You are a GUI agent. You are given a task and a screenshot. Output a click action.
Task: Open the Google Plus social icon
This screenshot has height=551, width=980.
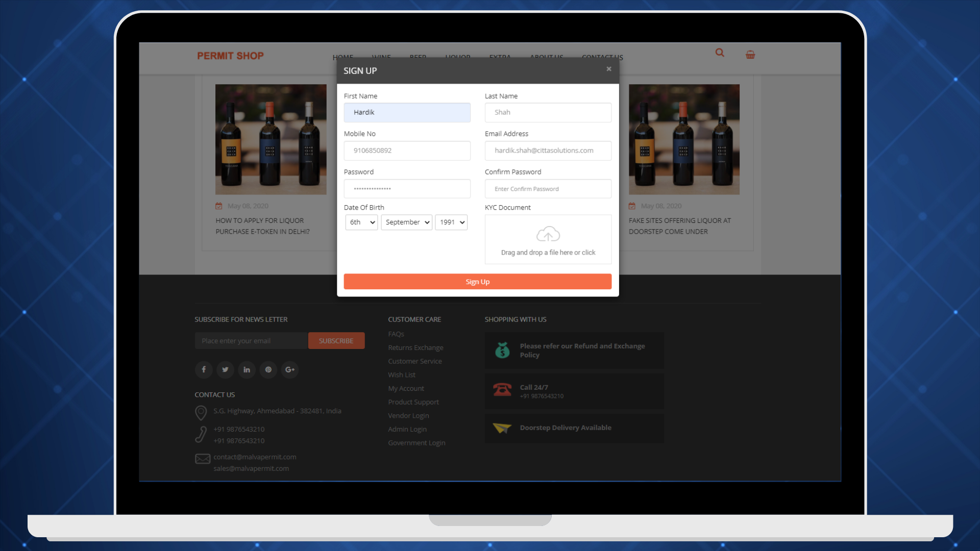coord(290,369)
